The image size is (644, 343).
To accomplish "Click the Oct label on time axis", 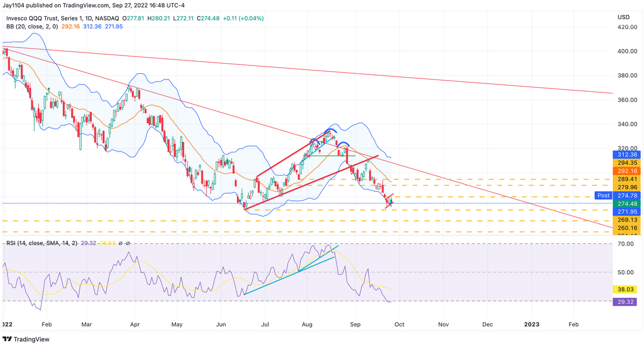I will tap(399, 325).
